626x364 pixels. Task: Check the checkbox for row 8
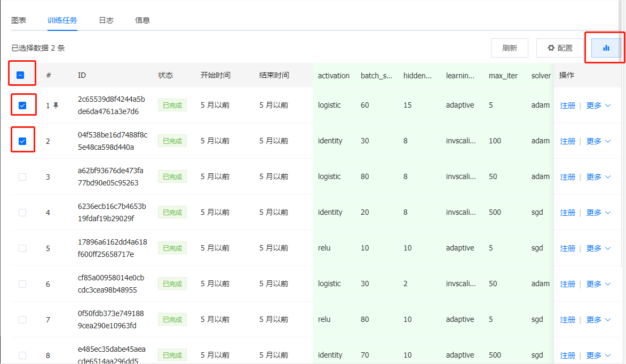click(22, 355)
